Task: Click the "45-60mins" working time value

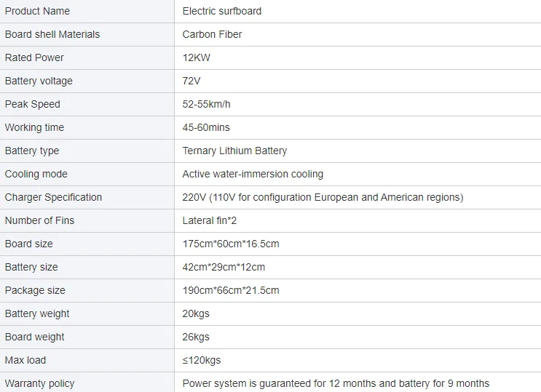Action: click(206, 127)
